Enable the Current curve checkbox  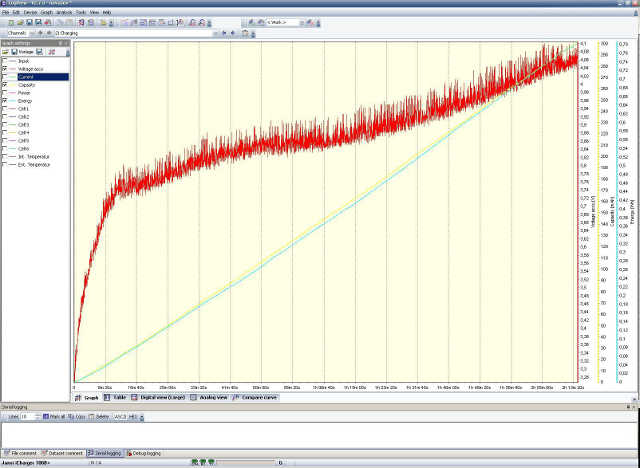[x=5, y=77]
